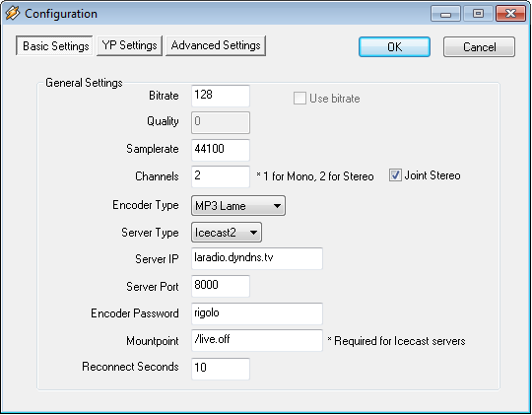Click the Channels input field

221,176
